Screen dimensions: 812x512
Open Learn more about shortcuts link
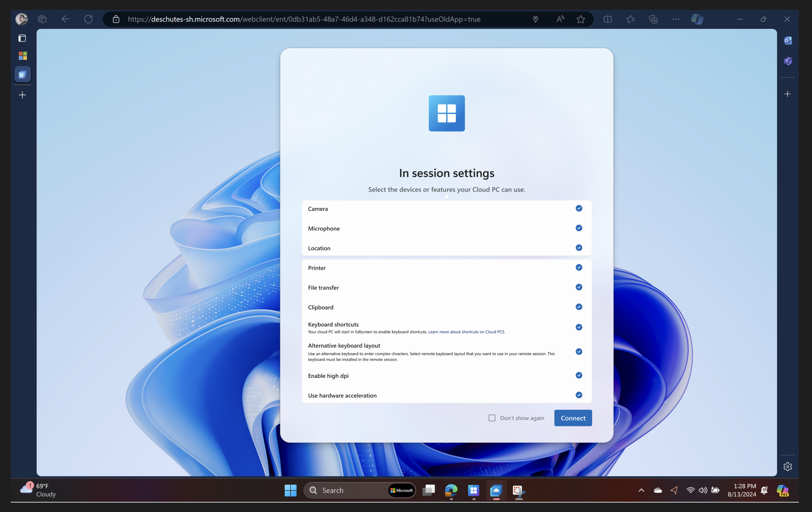coord(466,332)
